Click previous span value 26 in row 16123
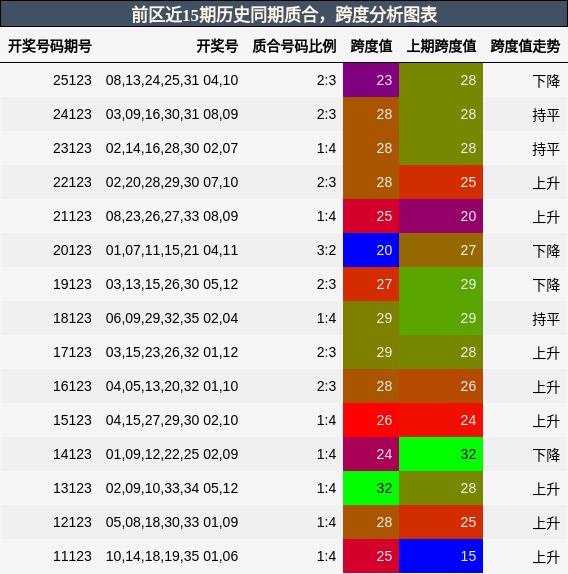The height and width of the screenshot is (574, 568). pos(441,386)
